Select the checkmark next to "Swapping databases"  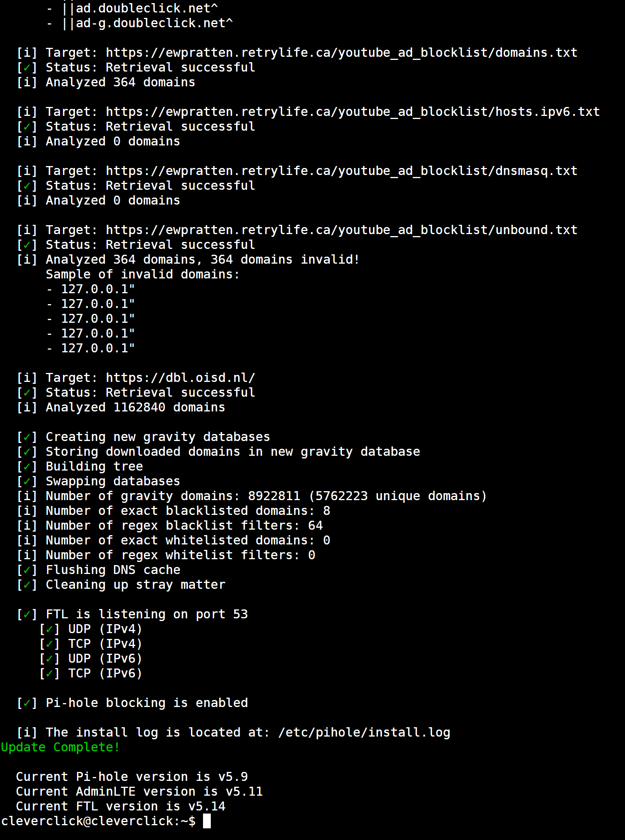point(27,481)
